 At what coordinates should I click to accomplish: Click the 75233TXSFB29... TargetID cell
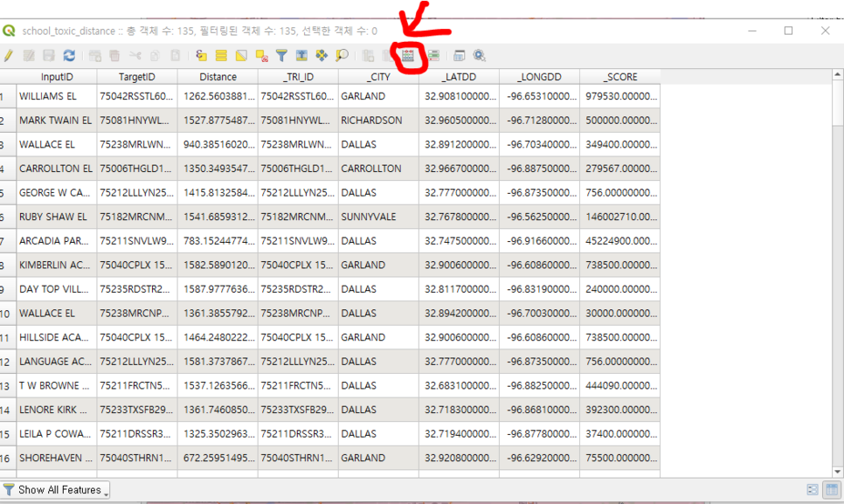click(x=136, y=410)
